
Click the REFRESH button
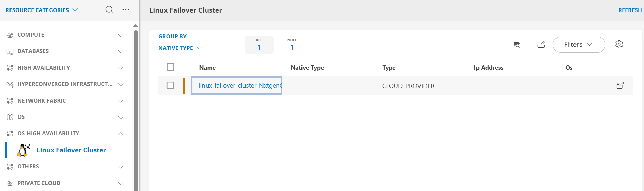630,10
